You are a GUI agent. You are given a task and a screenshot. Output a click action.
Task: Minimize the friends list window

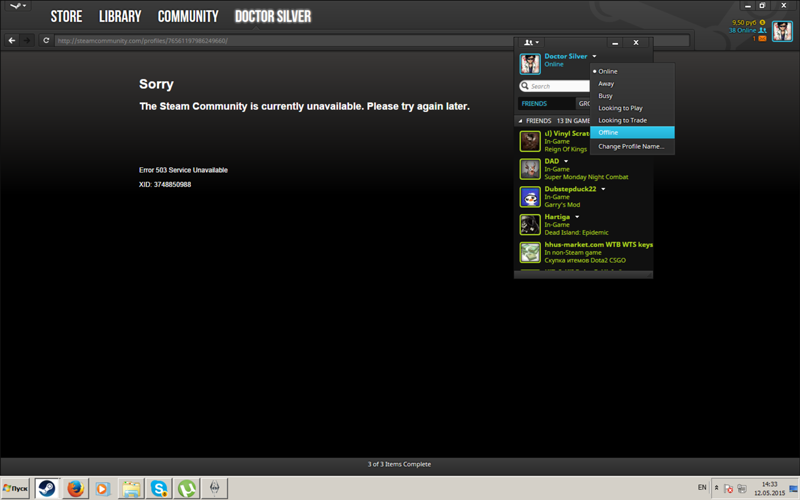pos(615,43)
